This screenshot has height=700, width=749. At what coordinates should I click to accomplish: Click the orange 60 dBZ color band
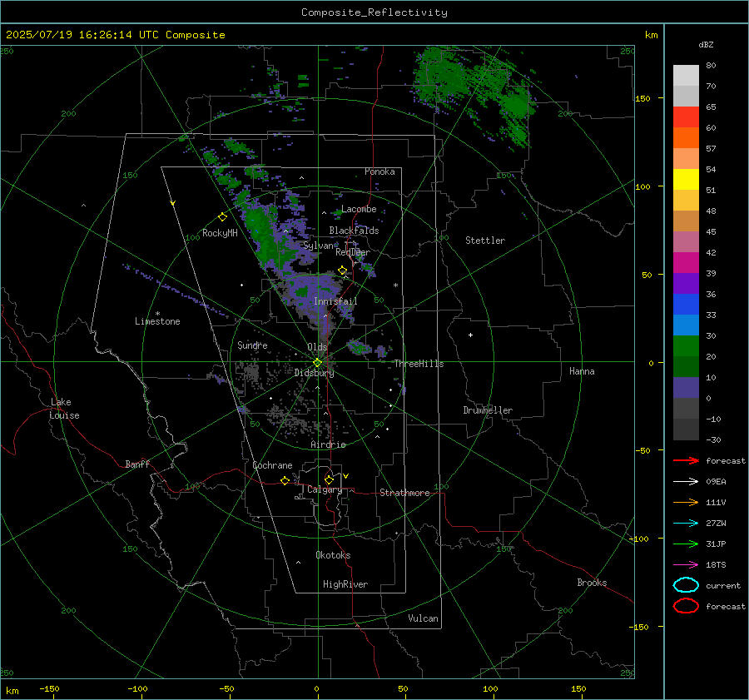point(686,137)
